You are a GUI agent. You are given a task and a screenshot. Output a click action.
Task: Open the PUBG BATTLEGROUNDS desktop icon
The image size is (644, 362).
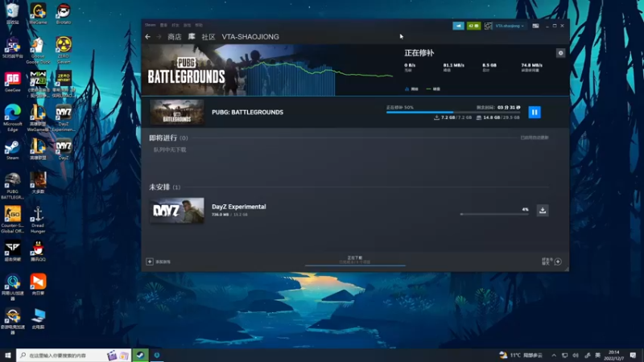point(12,186)
